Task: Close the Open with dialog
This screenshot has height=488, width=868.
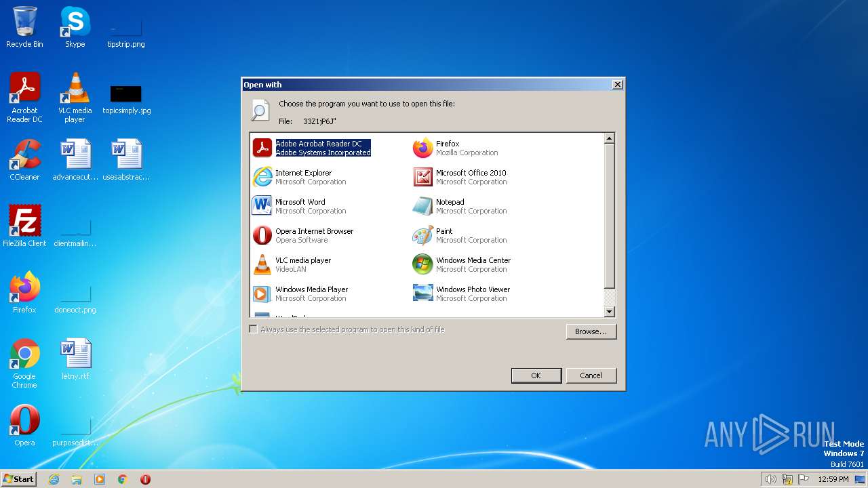Action: 617,85
